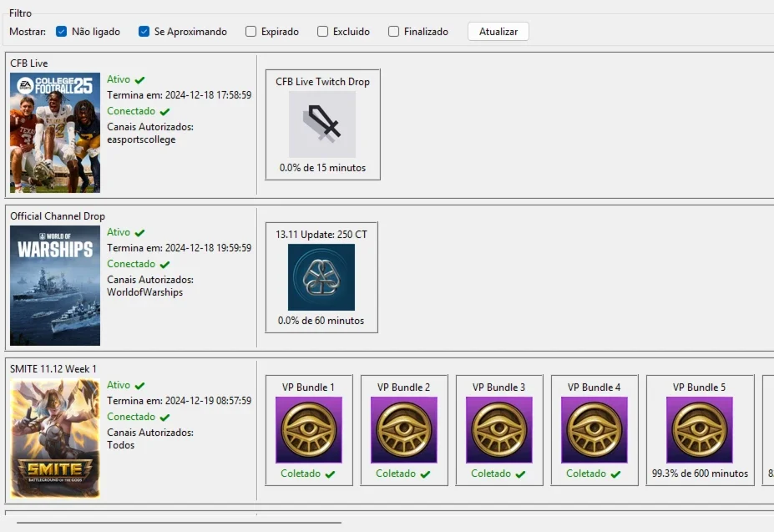Screen dimensions: 774x532
Task: Click end date 2024-12-18 19:59:59
Action: tap(208, 247)
